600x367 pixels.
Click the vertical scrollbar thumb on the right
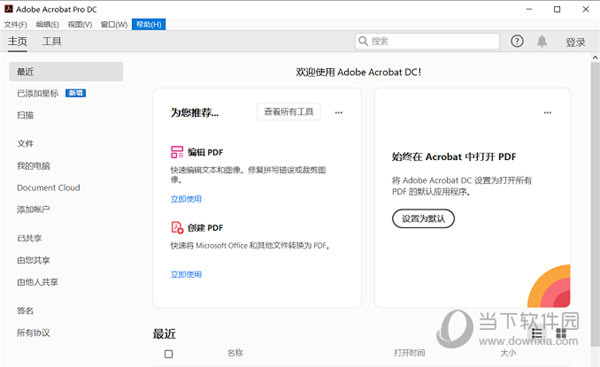coord(595,203)
